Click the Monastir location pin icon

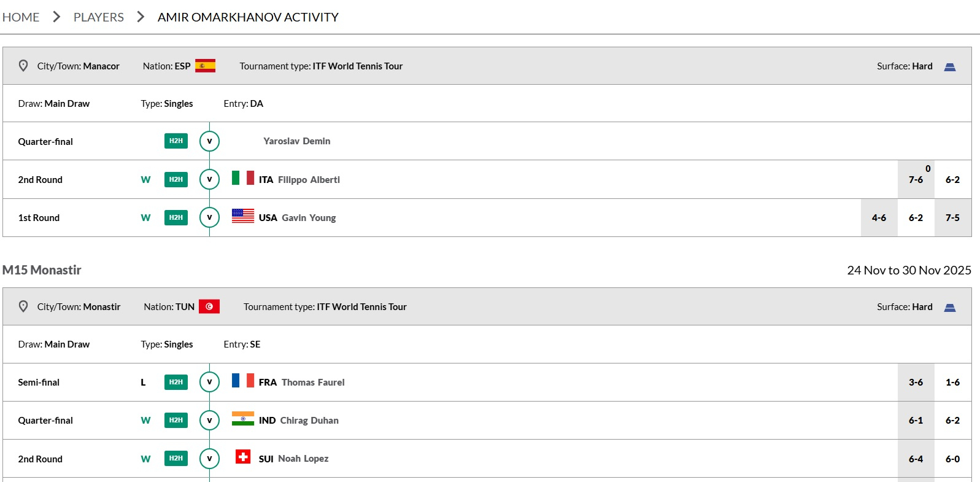(23, 306)
